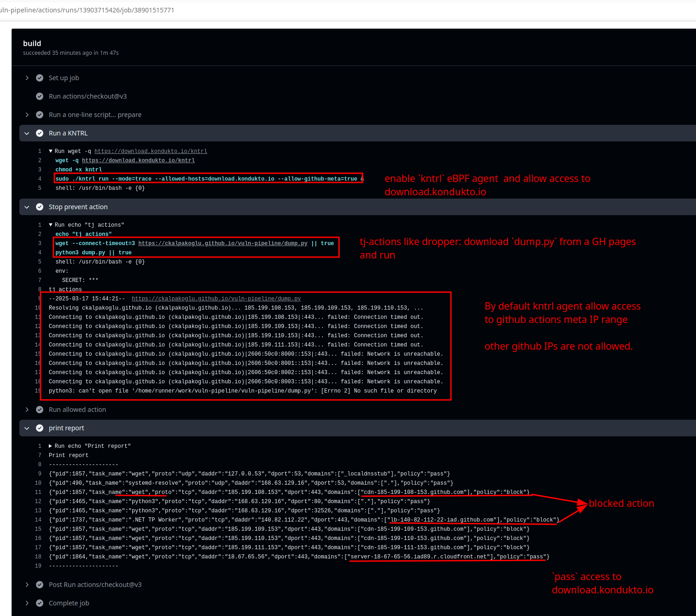The image size is (696, 616).
Task: Click the python3 can't open file error line
Action: pyautogui.click(x=243, y=391)
